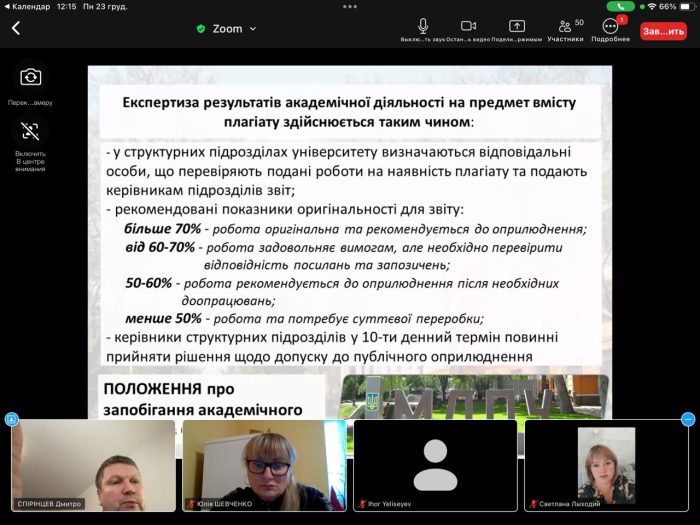Viewport: 700px width, 525px height.
Task: Select Юлія Шевченко's video thumbnail
Action: coord(264,465)
